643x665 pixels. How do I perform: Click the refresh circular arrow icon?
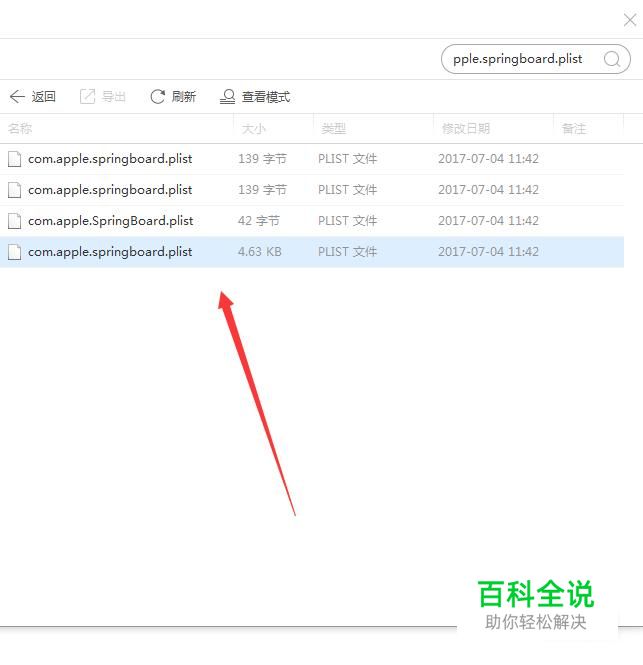tap(158, 96)
